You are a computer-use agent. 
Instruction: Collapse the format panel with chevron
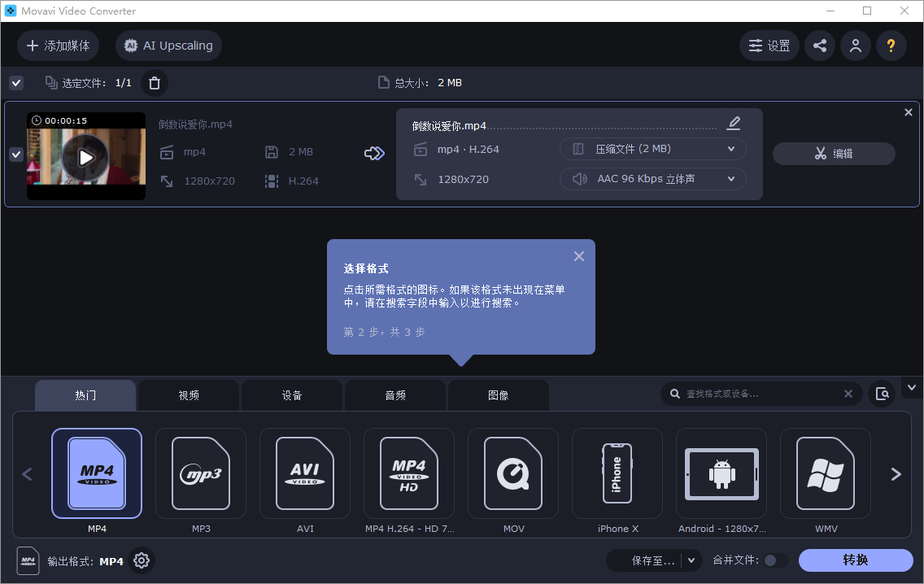coord(912,388)
